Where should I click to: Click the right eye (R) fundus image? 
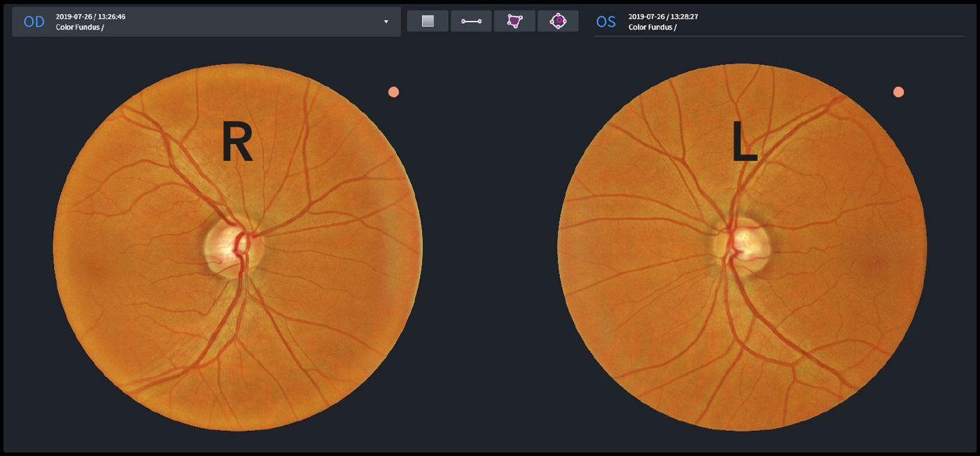238,248
